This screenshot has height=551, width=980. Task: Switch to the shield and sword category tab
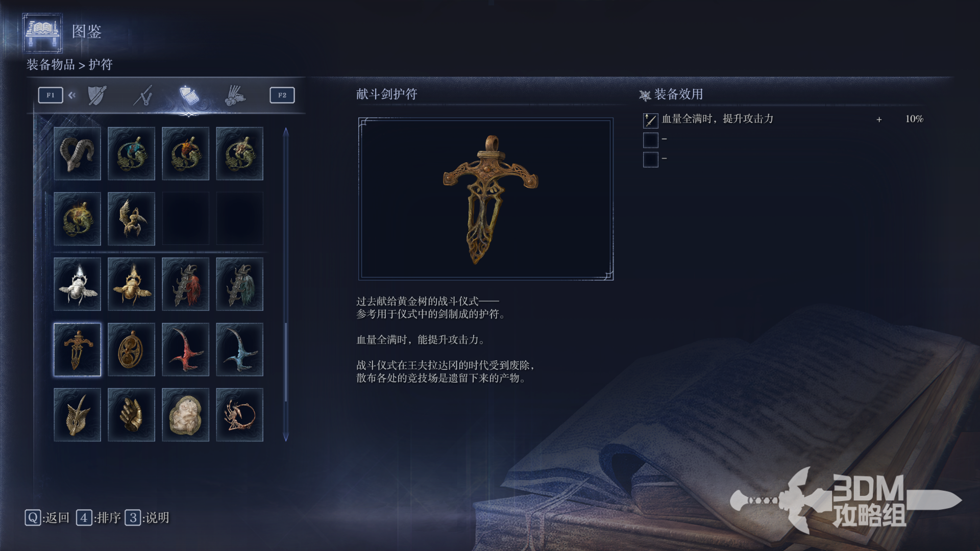pyautogui.click(x=97, y=95)
